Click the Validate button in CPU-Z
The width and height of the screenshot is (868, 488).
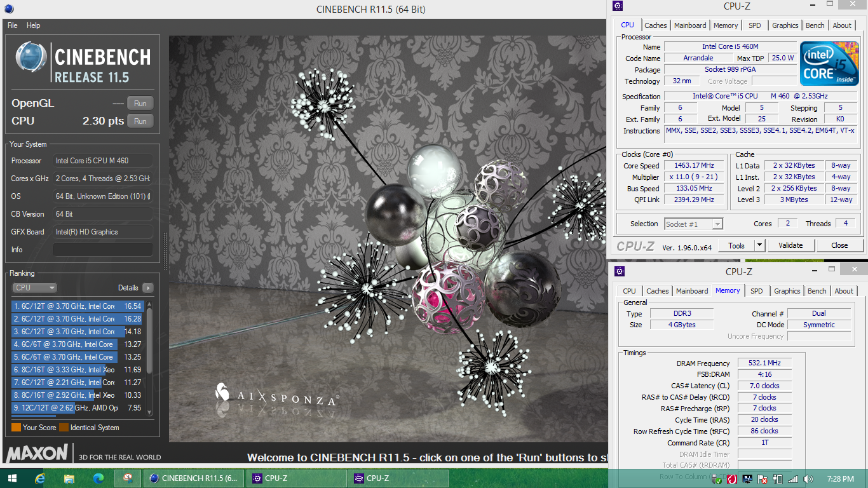pyautogui.click(x=790, y=245)
